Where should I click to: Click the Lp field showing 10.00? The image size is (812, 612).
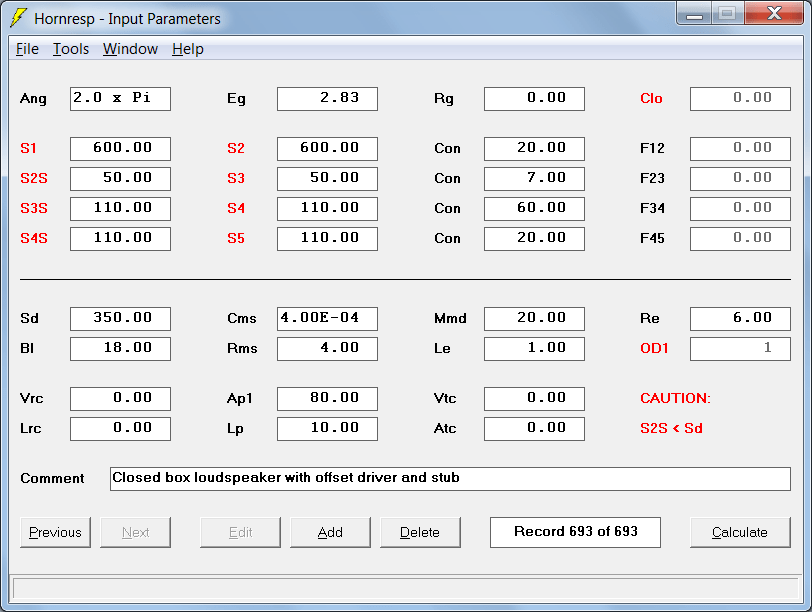(x=327, y=429)
